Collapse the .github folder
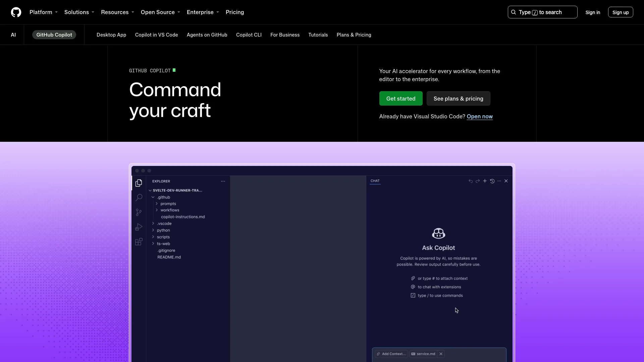 (153, 197)
